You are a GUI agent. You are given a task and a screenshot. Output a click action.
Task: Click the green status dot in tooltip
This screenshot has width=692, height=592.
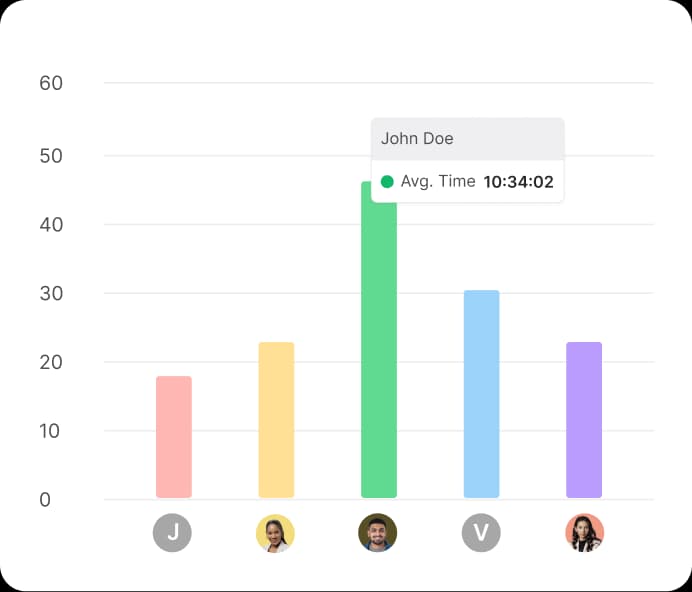[387, 182]
